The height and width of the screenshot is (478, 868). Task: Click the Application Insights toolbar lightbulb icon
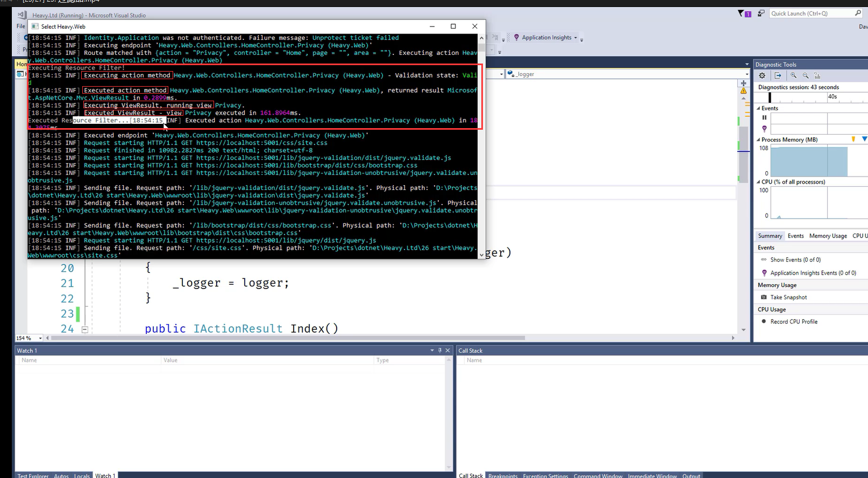pyautogui.click(x=516, y=37)
